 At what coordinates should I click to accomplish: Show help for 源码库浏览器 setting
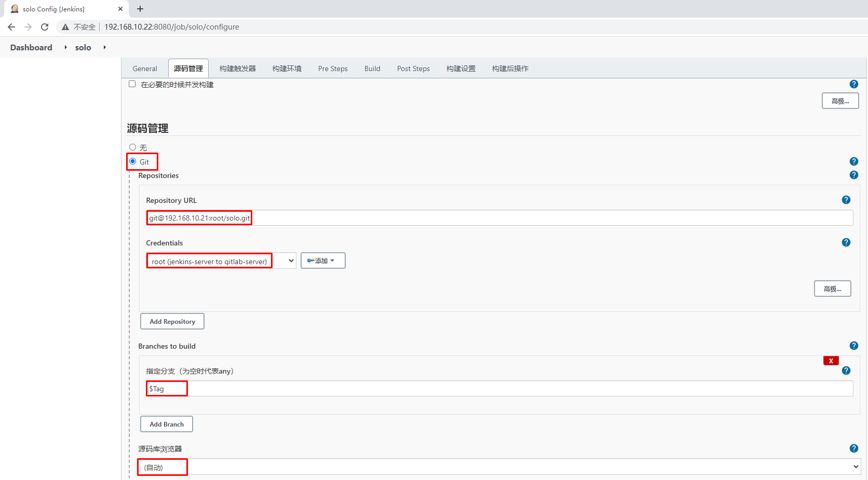[854, 448]
